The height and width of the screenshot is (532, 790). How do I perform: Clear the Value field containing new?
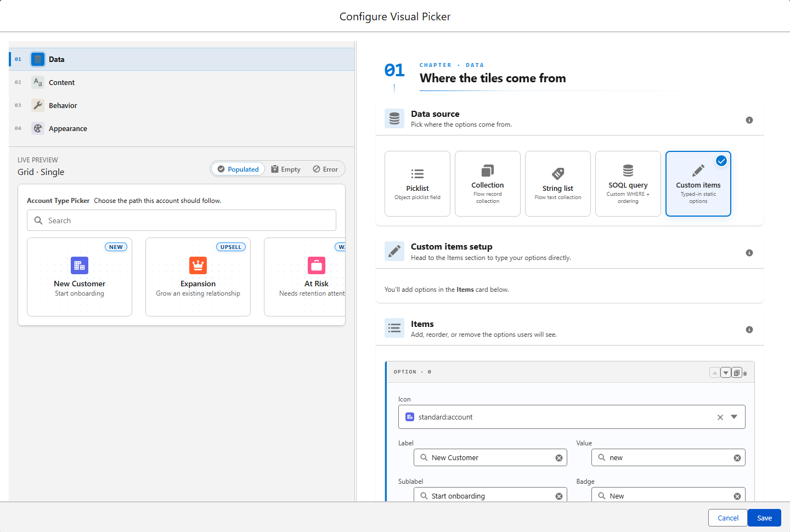[737, 458]
